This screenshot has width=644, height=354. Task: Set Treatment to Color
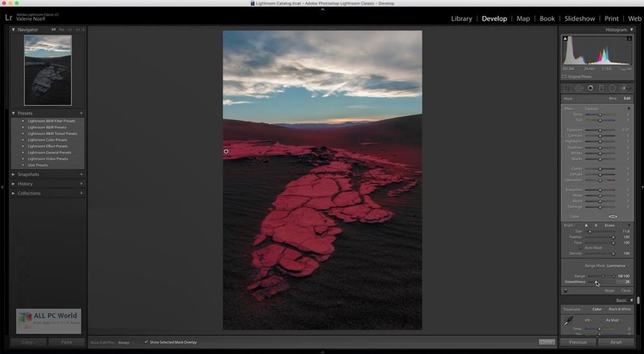597,309
